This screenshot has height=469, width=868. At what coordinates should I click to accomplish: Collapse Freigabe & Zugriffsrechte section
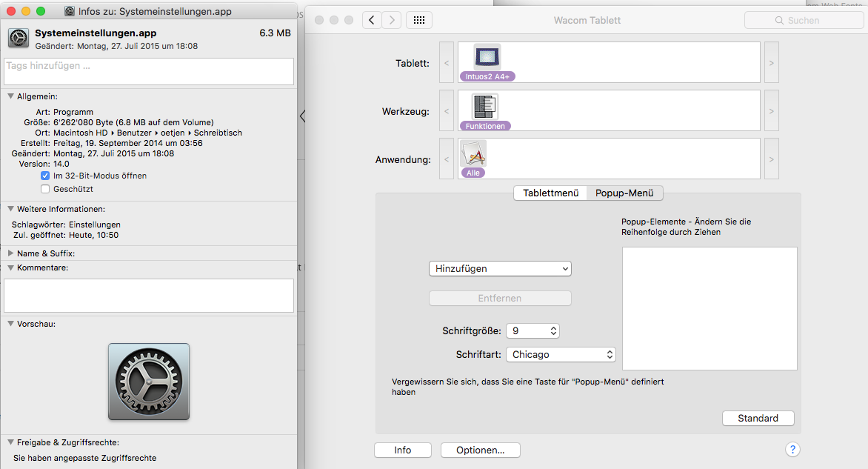10,442
